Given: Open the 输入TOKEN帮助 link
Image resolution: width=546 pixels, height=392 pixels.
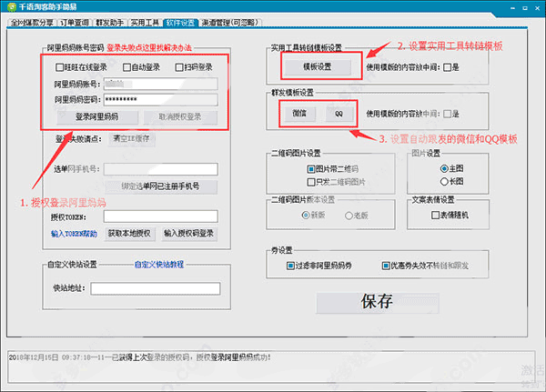Looking at the screenshot, I should coord(74,234).
